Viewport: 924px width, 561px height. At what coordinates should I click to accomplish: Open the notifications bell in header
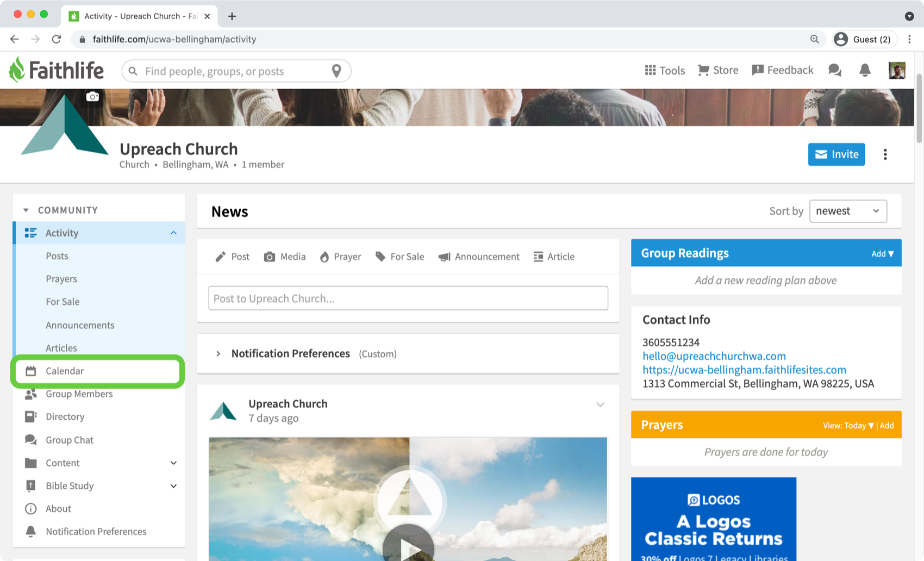pos(865,70)
